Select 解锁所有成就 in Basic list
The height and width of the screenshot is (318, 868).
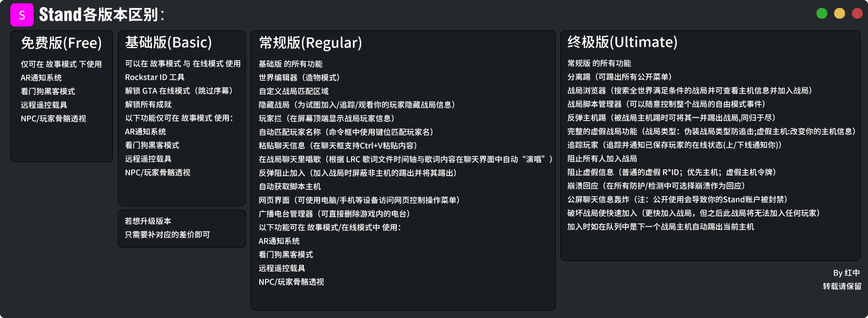tap(148, 105)
